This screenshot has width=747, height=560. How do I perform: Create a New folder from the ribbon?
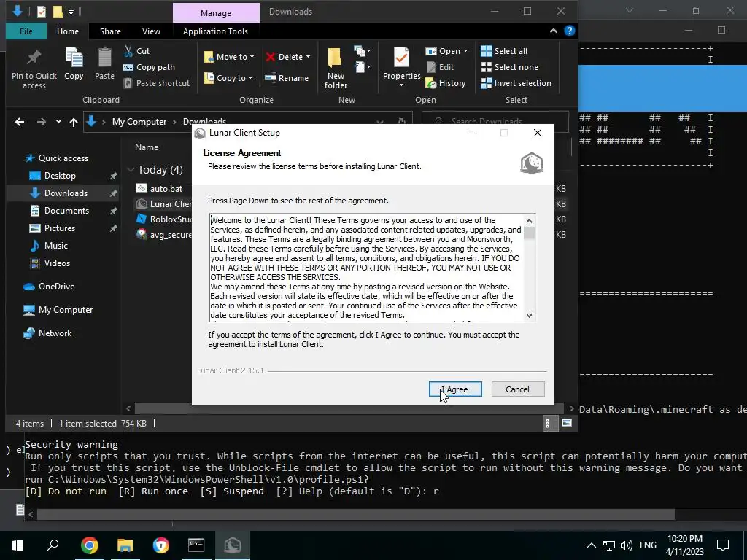click(x=336, y=68)
